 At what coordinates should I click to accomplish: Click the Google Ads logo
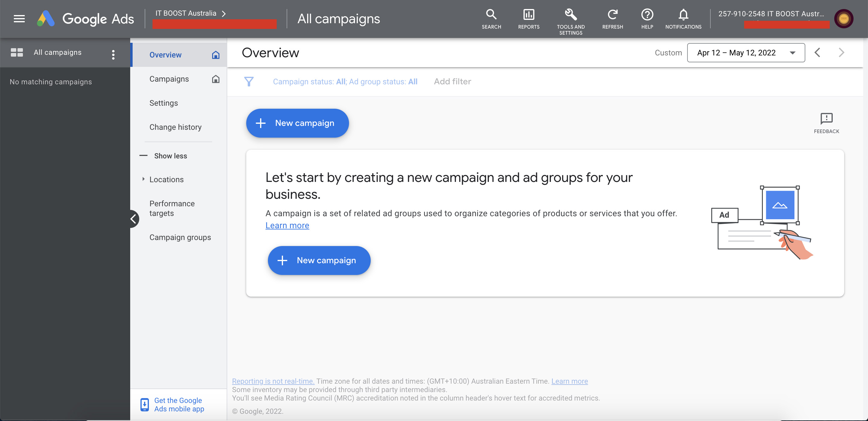pyautogui.click(x=85, y=19)
